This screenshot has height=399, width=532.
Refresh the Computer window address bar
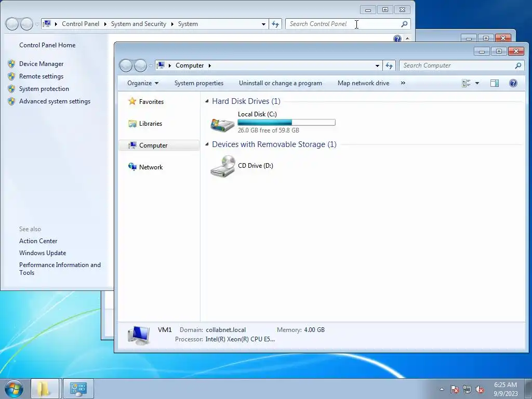[389, 65]
